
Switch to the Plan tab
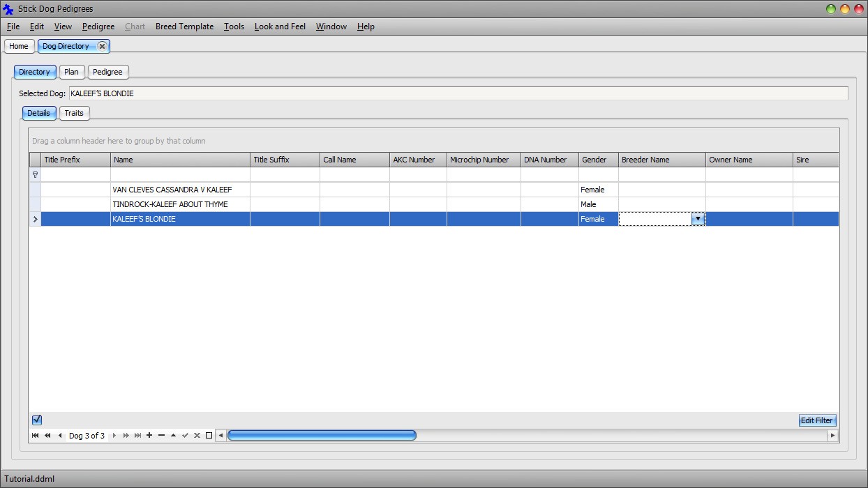[x=71, y=71]
